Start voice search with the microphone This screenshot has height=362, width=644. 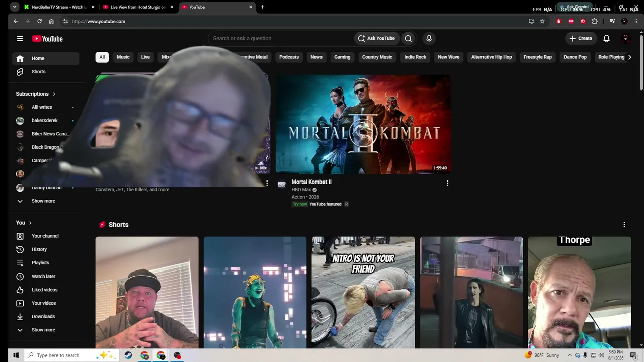tap(429, 38)
